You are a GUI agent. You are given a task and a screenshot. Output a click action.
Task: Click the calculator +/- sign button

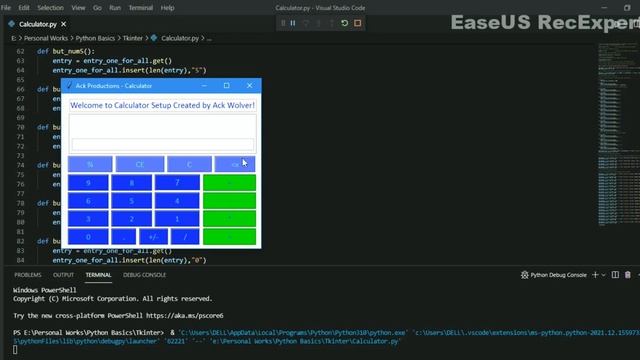click(153, 237)
